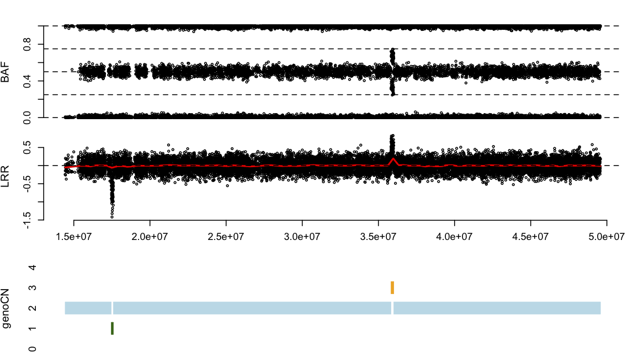644x363 pixels.
Task: Click the 2.0e+07 x-axis tick label
Action: click(x=150, y=237)
